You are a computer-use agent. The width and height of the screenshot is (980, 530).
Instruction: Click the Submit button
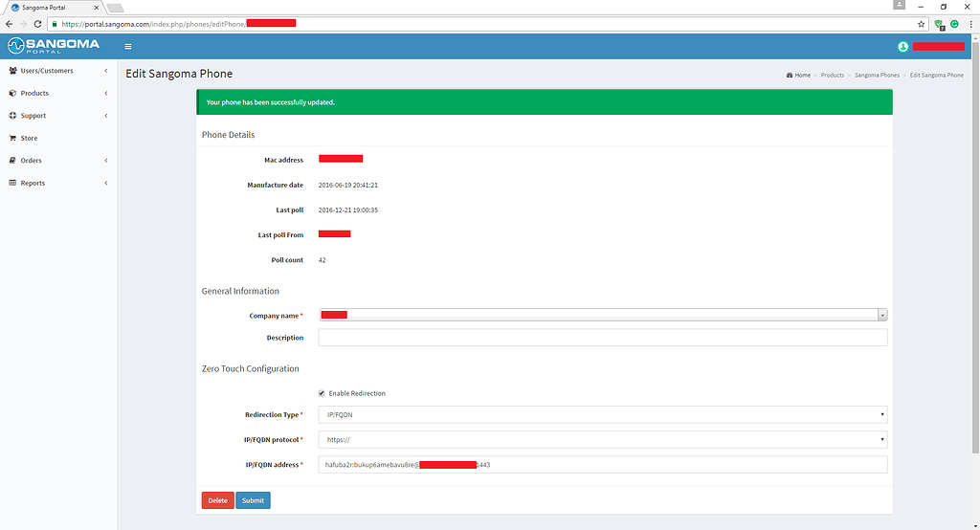click(253, 500)
